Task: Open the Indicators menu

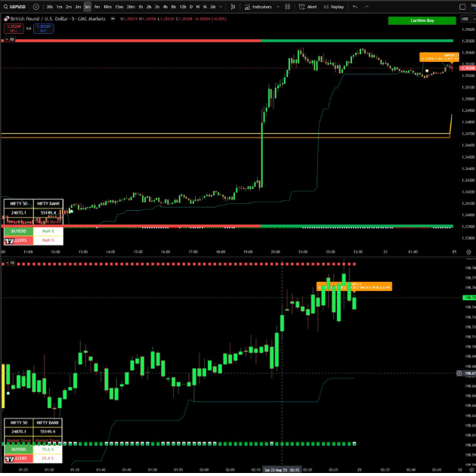Action: coord(261,7)
